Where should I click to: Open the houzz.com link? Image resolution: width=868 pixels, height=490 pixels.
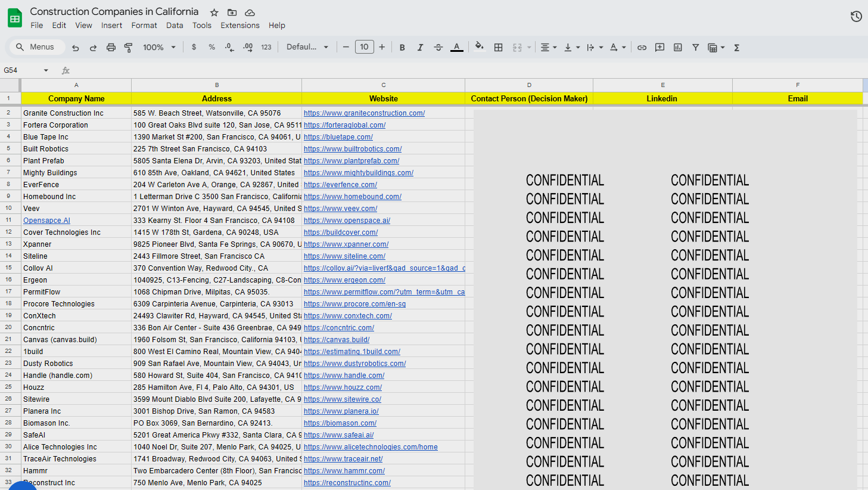coord(343,387)
